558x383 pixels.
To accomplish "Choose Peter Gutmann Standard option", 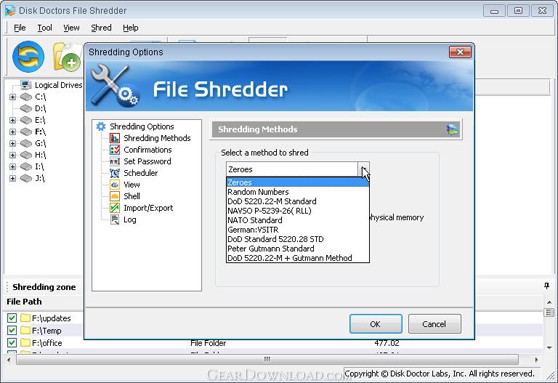I will tap(298, 248).
